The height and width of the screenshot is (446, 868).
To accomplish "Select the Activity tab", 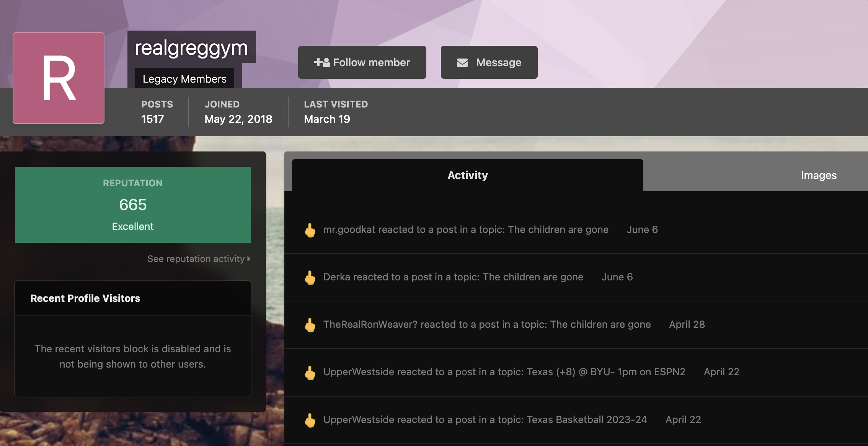I will click(x=467, y=175).
